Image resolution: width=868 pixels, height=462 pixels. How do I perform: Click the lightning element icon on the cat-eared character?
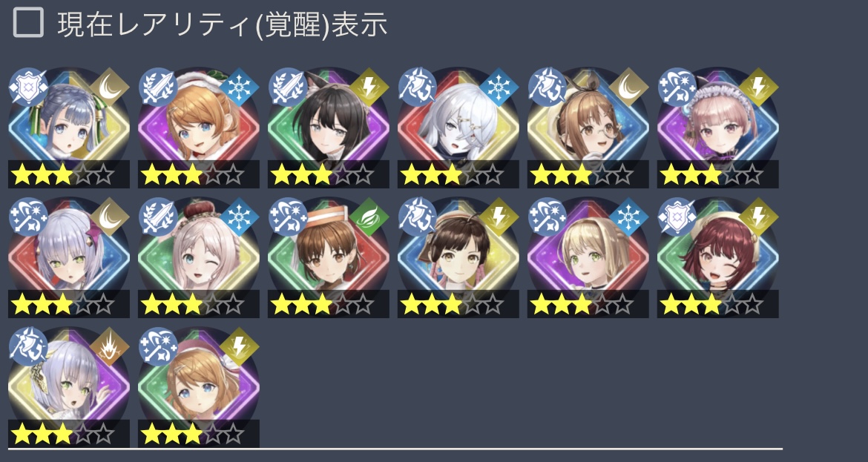point(369,88)
